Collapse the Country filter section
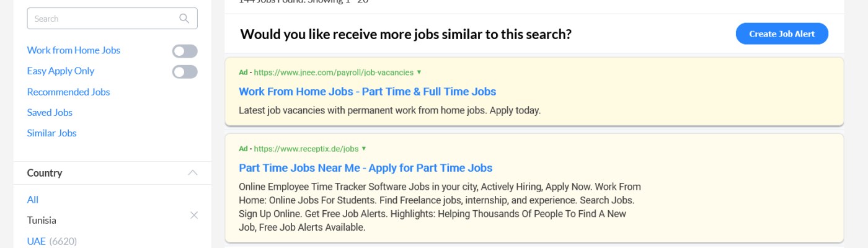Viewport: 868px width, 248px height. (193, 173)
